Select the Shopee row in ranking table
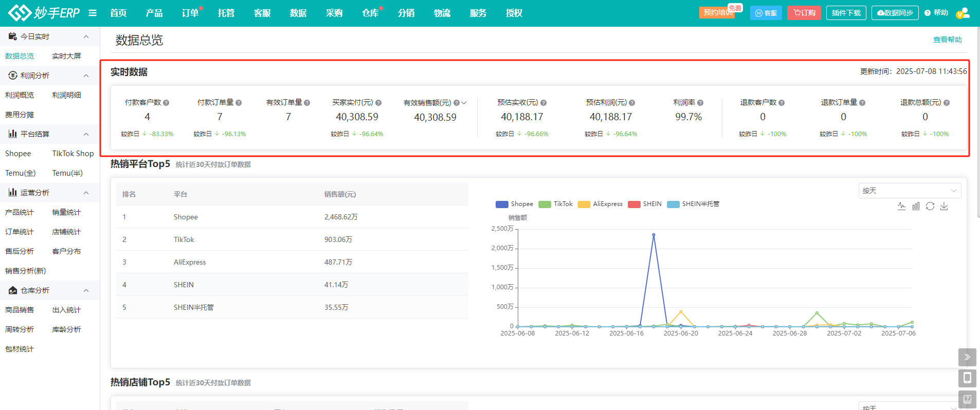Screen dimensions: 980x410 click(x=292, y=217)
